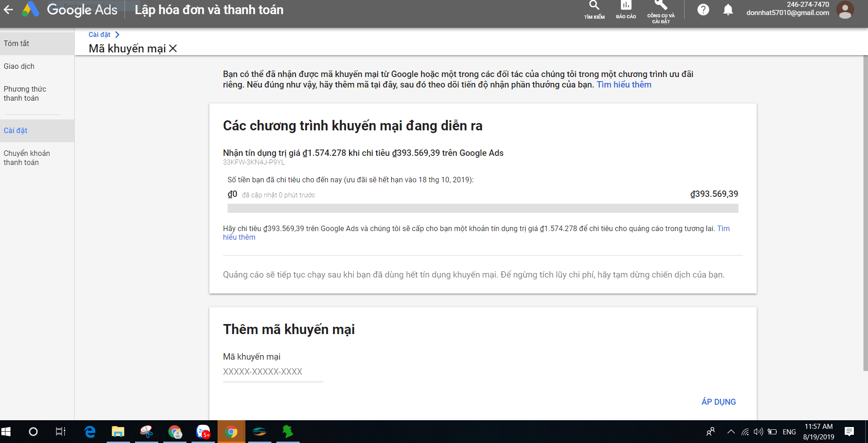Select Phương thức thanh toán in sidebar

(37, 93)
